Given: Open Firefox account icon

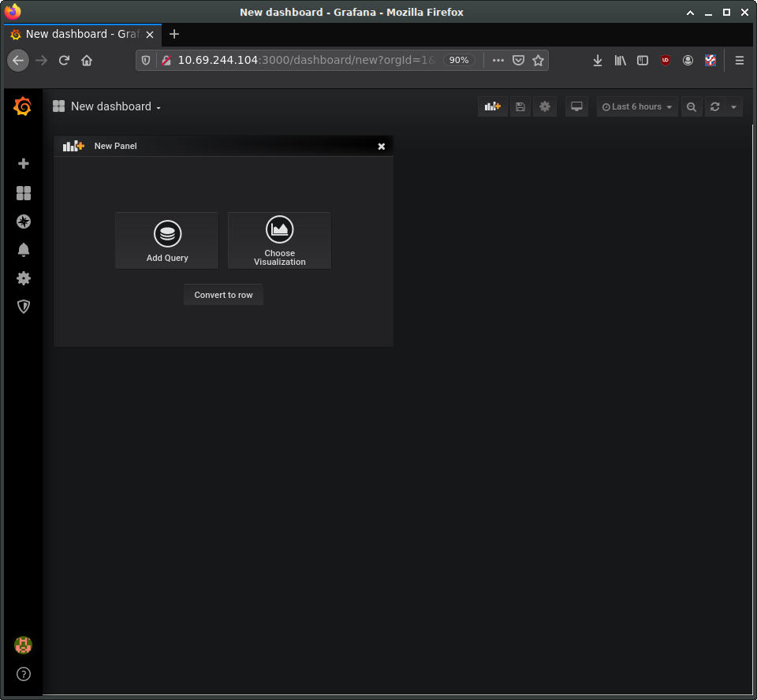Looking at the screenshot, I should pos(688,61).
